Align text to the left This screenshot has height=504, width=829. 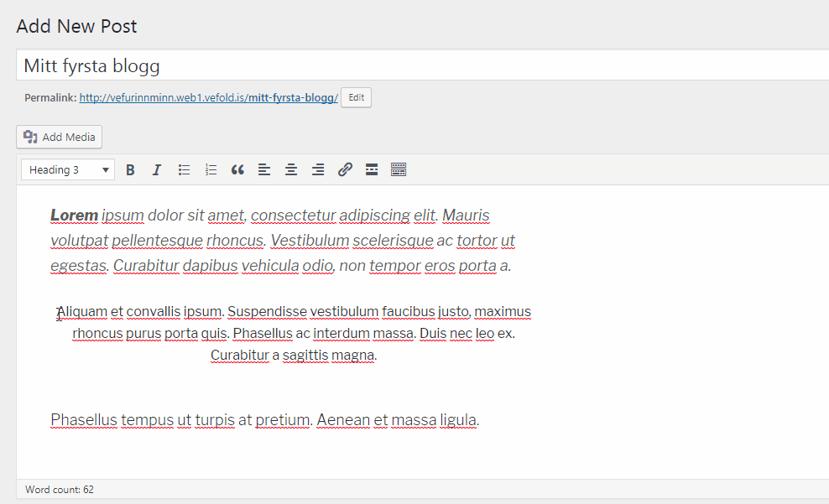click(x=264, y=170)
